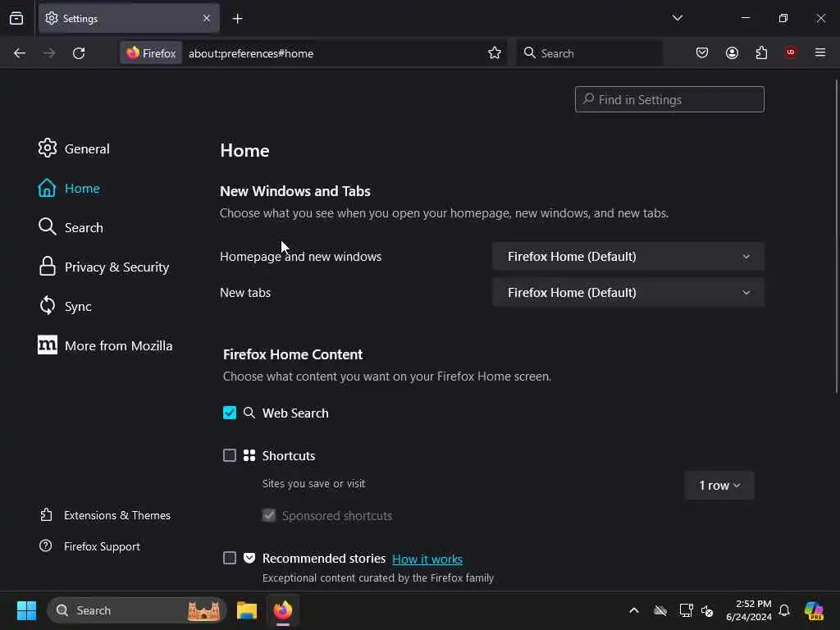
Task: Show hidden system tray icons
Action: (634, 610)
